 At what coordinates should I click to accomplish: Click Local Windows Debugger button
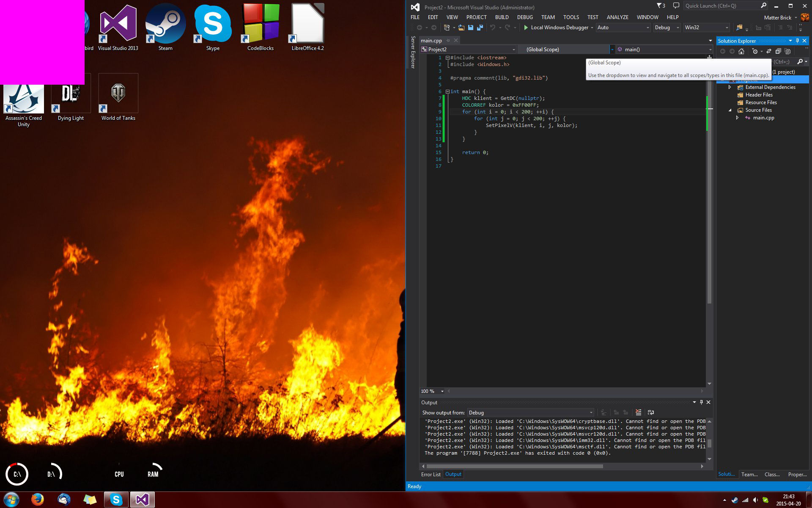559,28
